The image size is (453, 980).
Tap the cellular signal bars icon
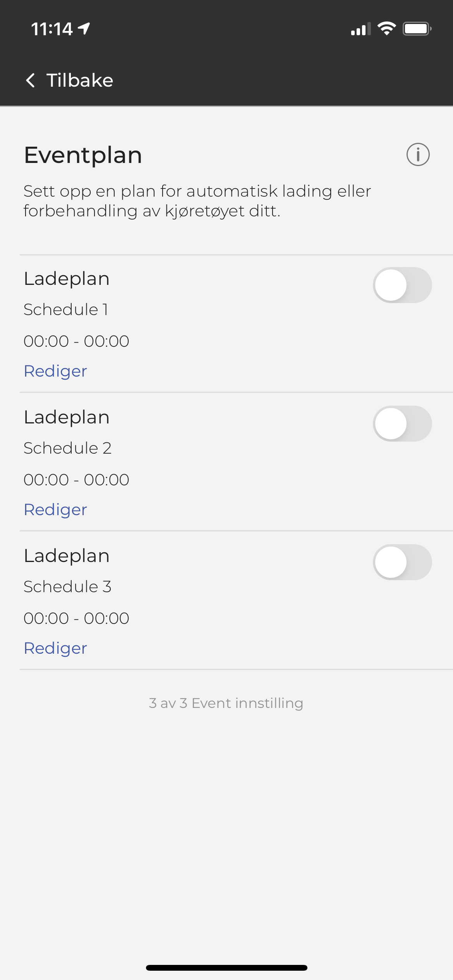(x=360, y=29)
